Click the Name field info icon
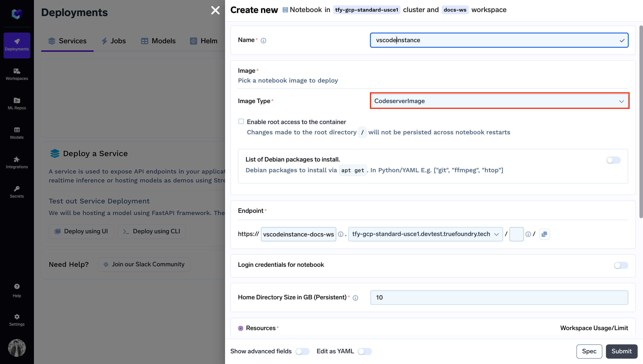Screen dimensions: 643x364 263,41
